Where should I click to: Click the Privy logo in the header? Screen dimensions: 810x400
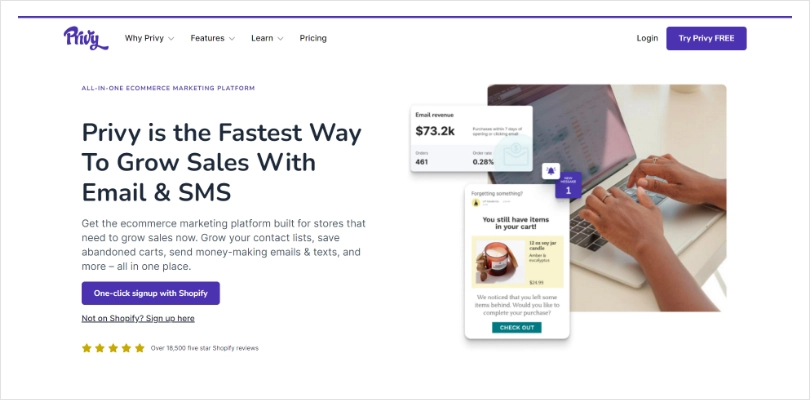click(x=86, y=38)
